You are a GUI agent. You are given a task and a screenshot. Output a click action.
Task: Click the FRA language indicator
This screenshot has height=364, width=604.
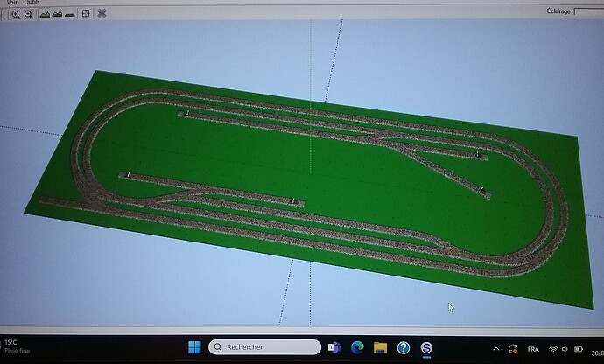click(533, 349)
